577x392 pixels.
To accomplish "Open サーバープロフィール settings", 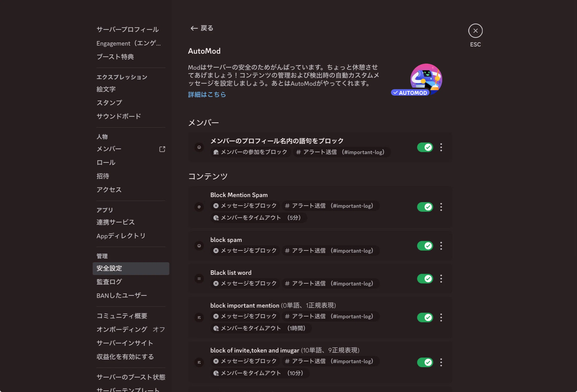I will 131,29.
